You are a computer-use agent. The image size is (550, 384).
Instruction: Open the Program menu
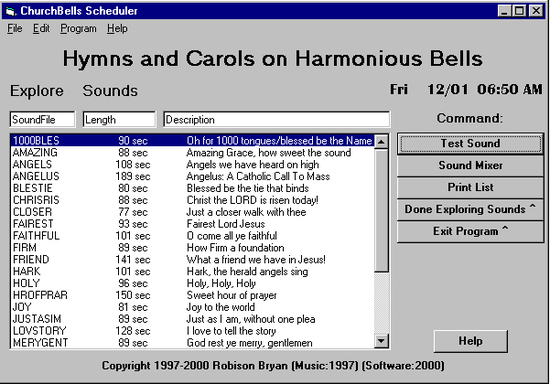point(78,28)
